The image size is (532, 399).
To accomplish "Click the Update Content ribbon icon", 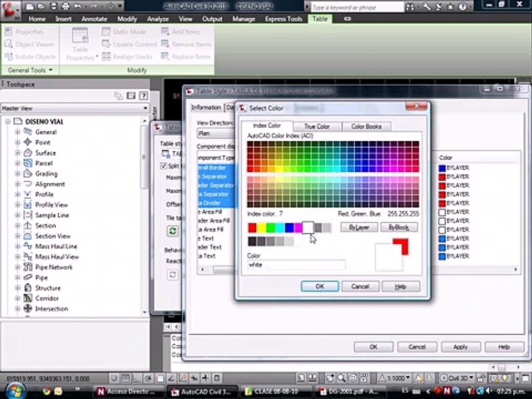I will (106, 44).
